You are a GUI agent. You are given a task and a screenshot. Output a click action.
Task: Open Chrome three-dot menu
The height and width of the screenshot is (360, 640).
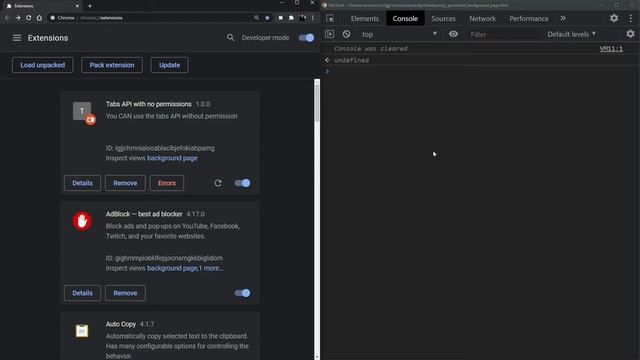pos(313,18)
